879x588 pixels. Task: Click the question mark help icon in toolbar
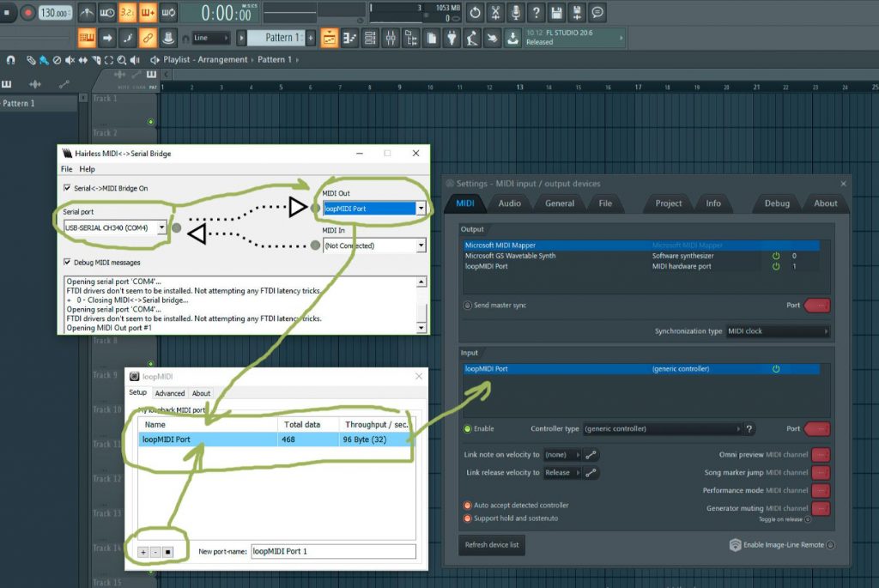pyautogui.click(x=536, y=13)
